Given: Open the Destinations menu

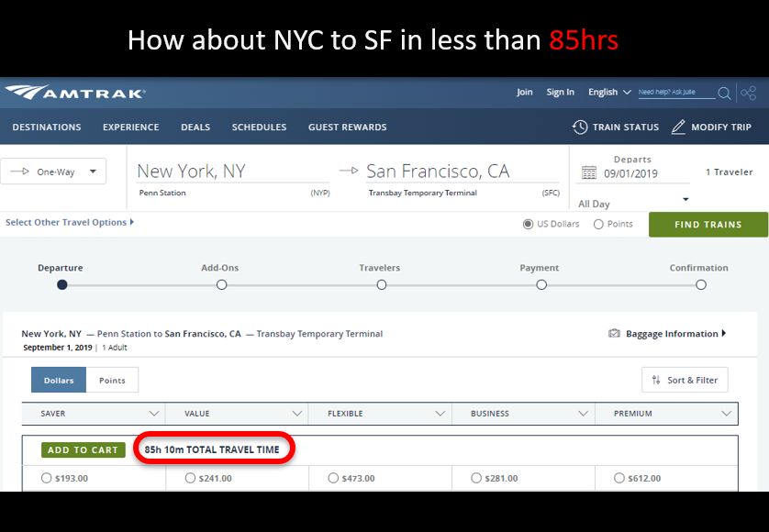Looking at the screenshot, I should [47, 127].
